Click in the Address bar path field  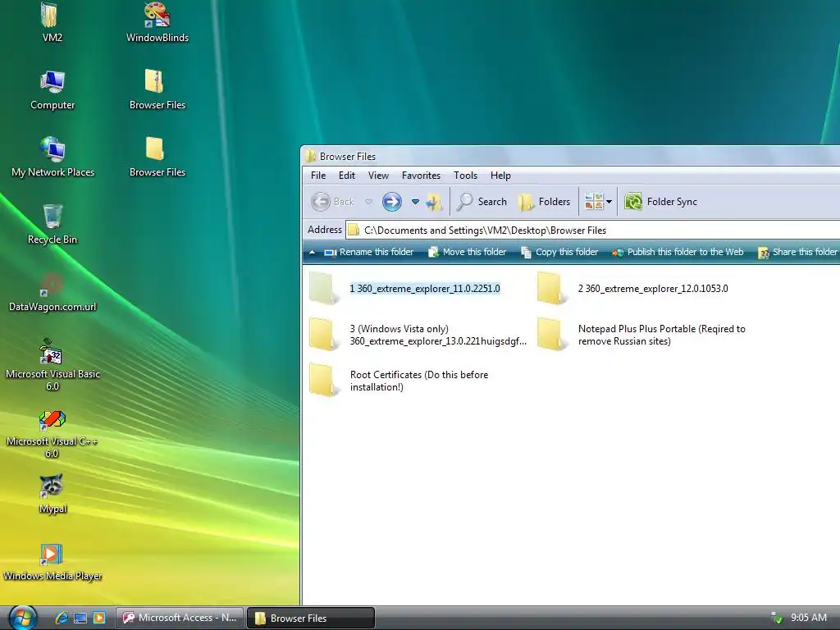coord(592,231)
